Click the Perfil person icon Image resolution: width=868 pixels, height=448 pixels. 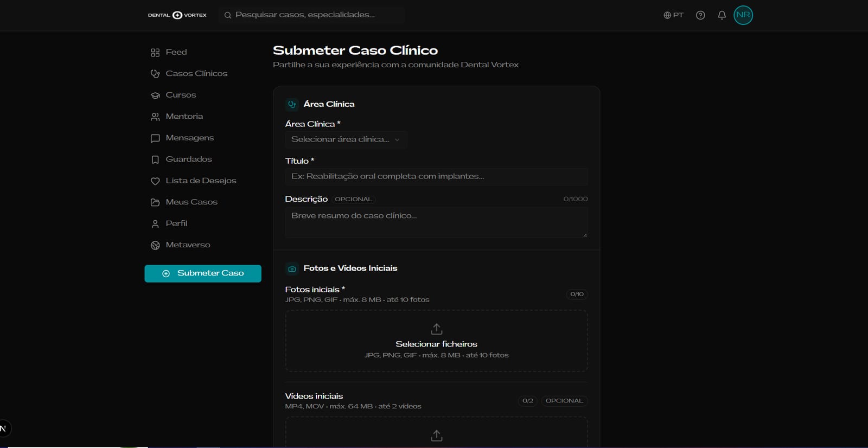pyautogui.click(x=155, y=224)
